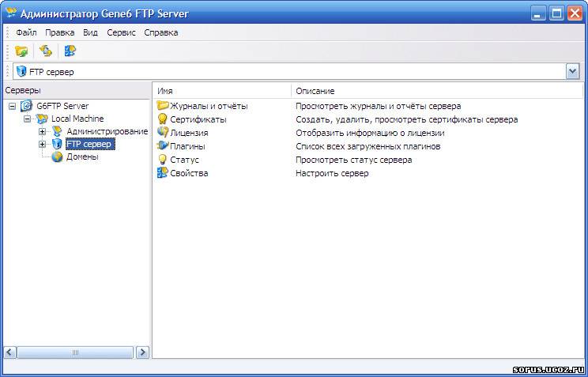Click the Журналы и отчёты folder icon

coord(163,106)
